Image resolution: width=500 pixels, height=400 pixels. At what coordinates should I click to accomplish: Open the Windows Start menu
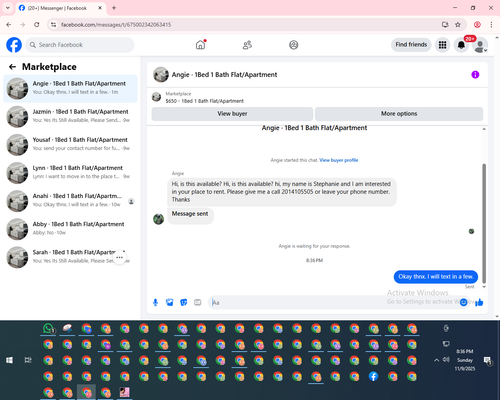9,360
